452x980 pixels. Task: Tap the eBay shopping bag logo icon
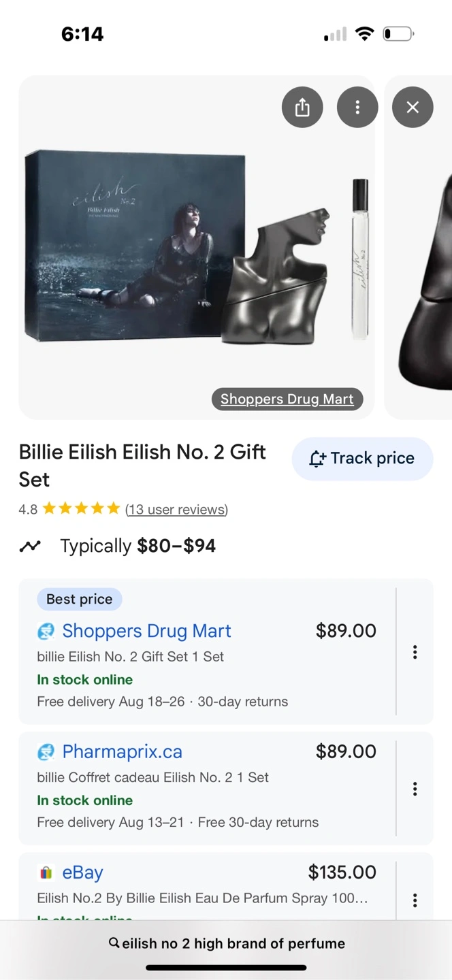point(46,872)
